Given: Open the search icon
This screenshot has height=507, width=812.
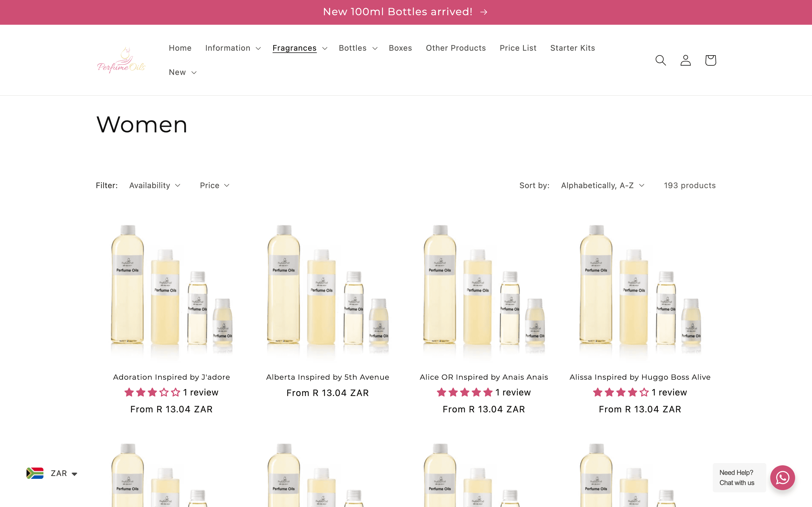Looking at the screenshot, I should coord(660,60).
